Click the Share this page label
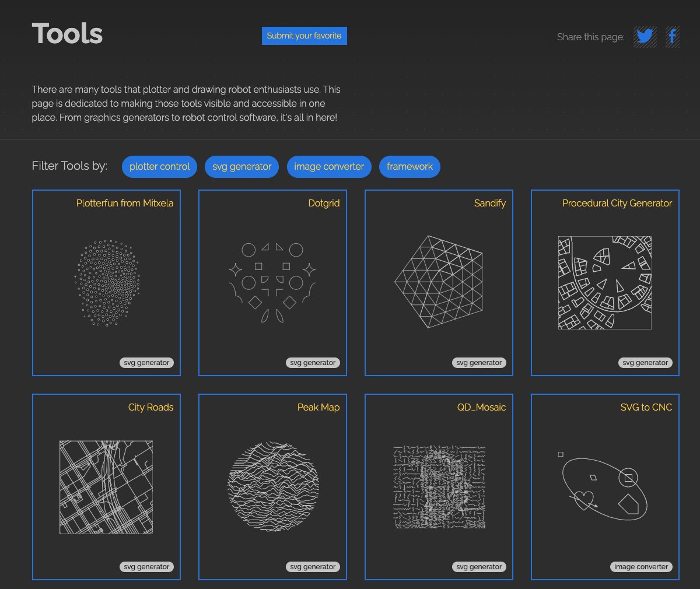Screen dimensions: 700x589 590,37
